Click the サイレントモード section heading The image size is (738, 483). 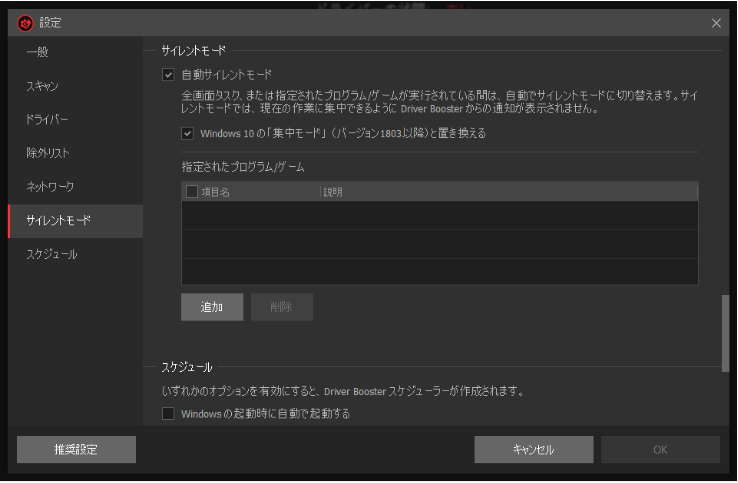[x=193, y=50]
